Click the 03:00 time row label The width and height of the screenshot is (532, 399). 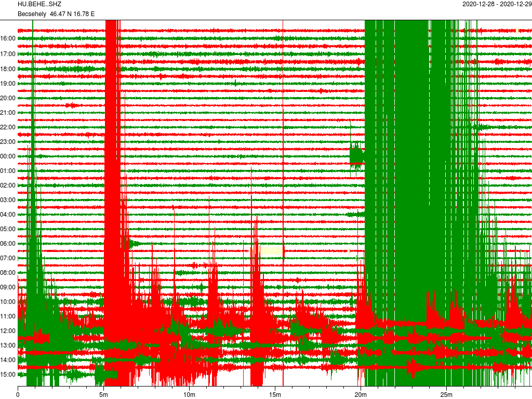(x=8, y=199)
